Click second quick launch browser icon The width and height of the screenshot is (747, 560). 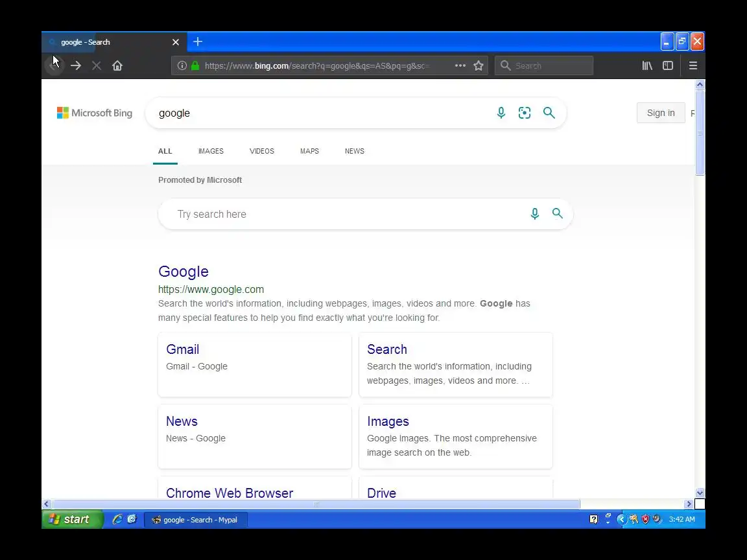[132, 519]
